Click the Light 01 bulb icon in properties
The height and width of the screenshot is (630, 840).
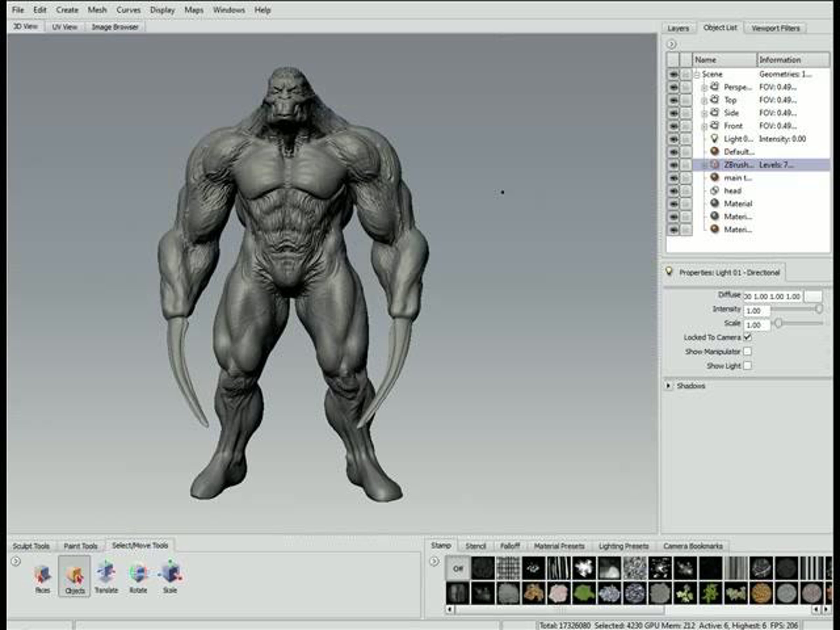coord(669,272)
